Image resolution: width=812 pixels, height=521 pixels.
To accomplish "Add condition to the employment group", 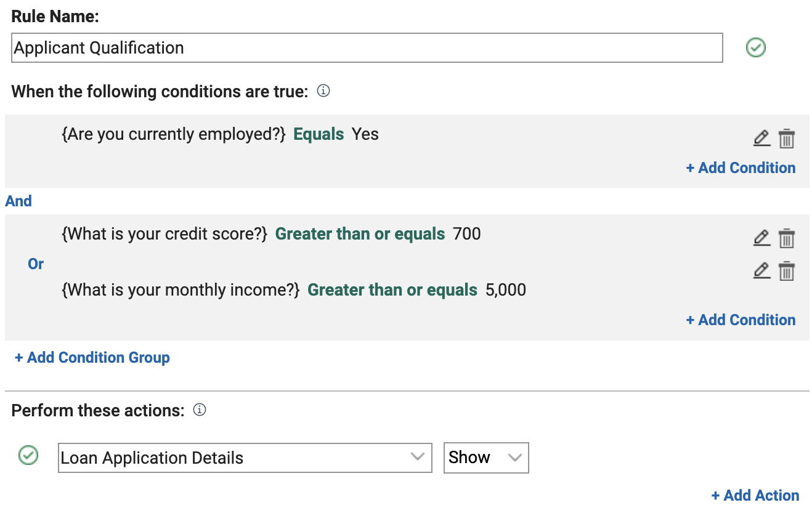I will [x=741, y=168].
